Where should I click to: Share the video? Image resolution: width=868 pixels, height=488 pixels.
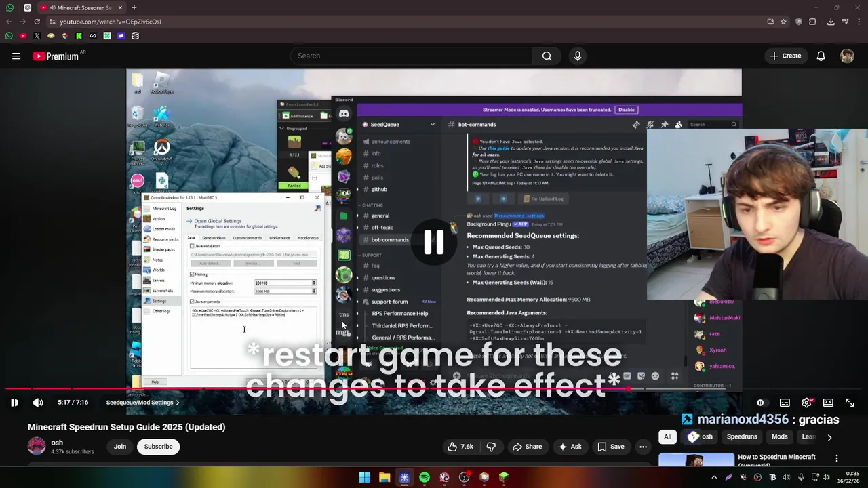[527, 447]
